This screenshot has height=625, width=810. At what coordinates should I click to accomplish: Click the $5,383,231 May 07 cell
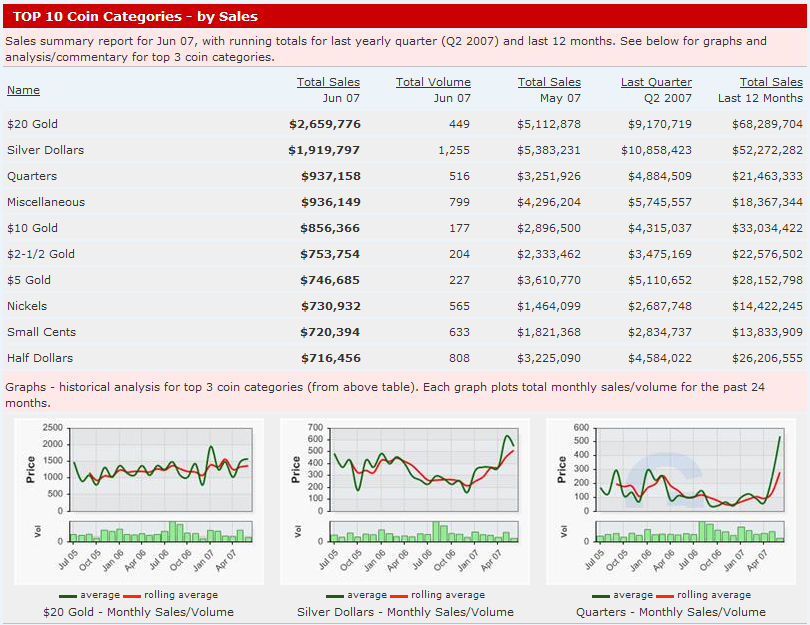549,150
